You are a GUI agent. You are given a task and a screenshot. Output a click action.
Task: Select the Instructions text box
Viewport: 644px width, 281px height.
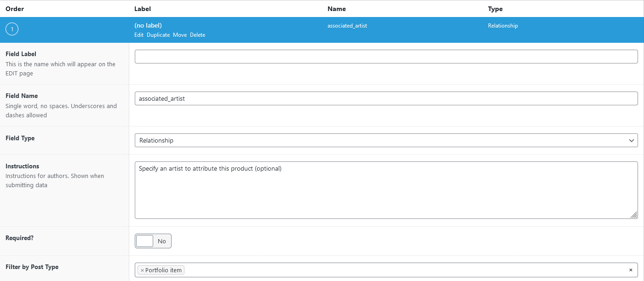[386, 189]
